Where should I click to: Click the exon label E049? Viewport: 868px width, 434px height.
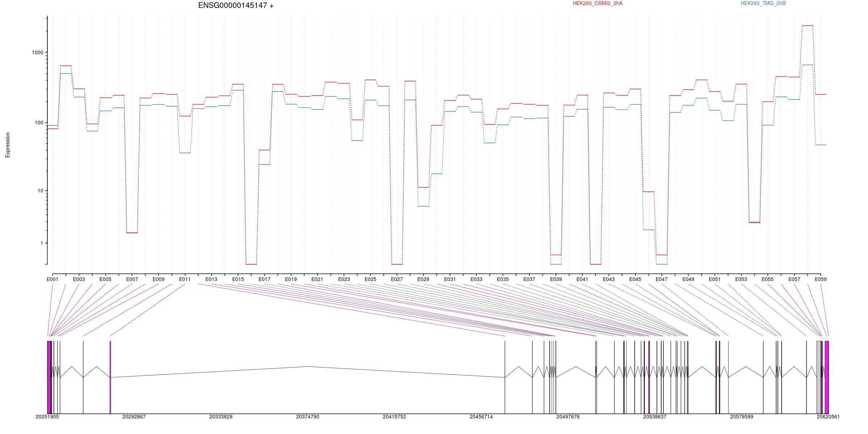[688, 279]
